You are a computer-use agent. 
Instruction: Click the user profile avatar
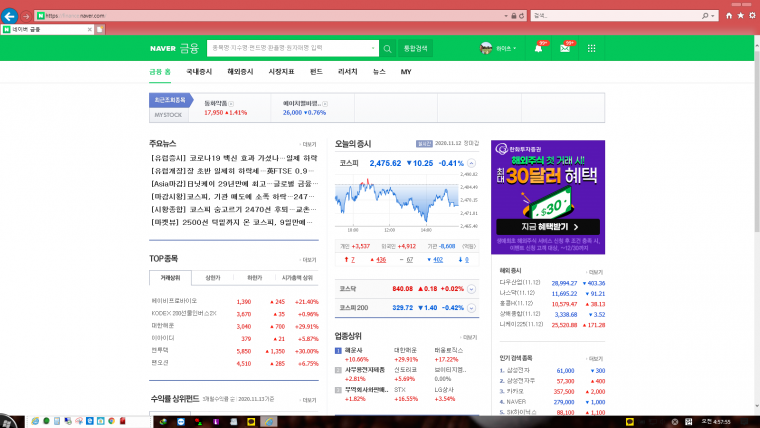486,48
